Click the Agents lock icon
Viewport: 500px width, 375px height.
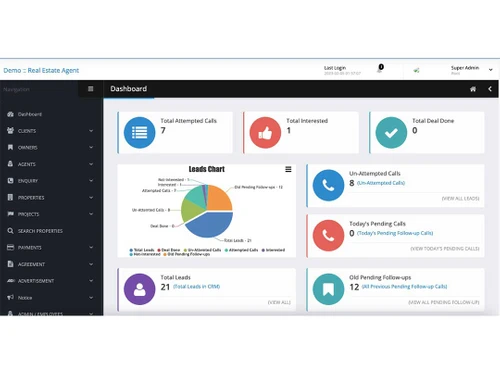10,164
